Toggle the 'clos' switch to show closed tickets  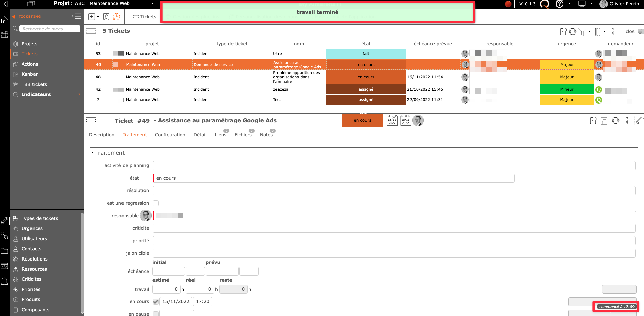640,31
